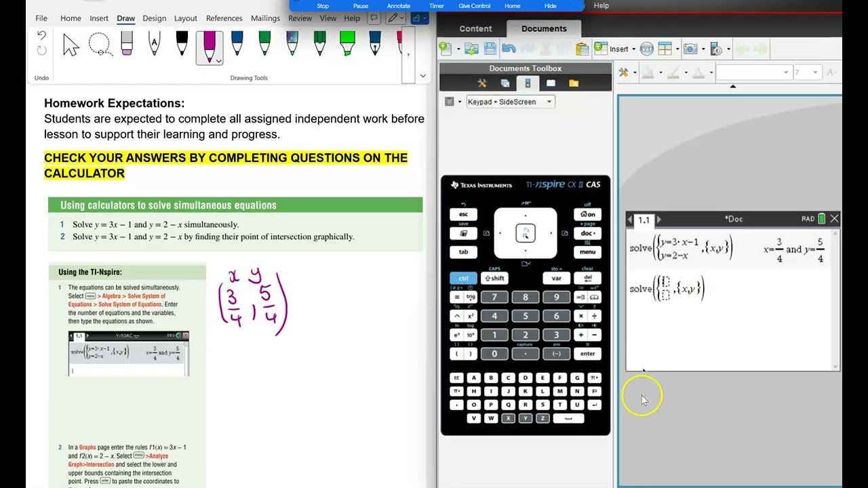Screen dimensions: 868x488
Task: Pick the magenta pen in Drawing Tools
Action: (x=209, y=45)
